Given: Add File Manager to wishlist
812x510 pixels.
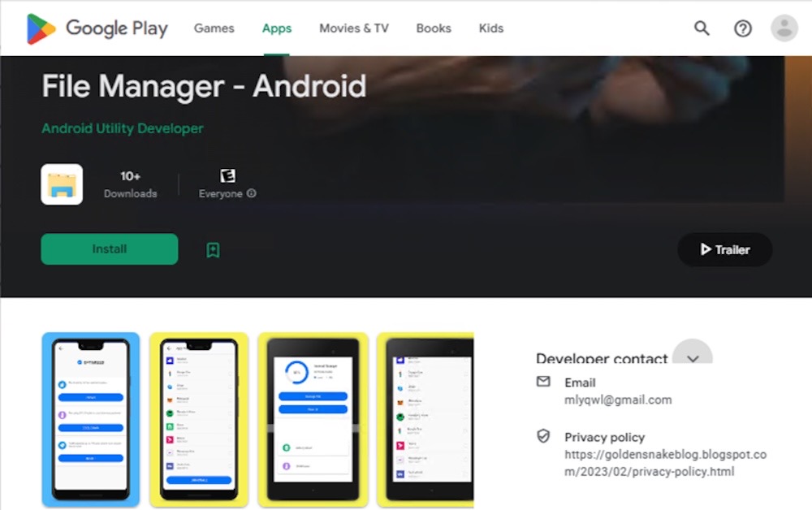Looking at the screenshot, I should point(212,249).
